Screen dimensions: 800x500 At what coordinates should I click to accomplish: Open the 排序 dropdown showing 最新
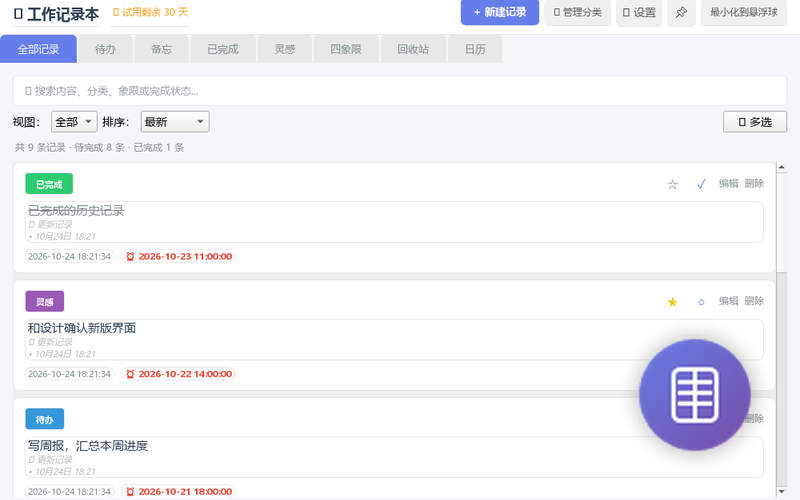coord(175,122)
